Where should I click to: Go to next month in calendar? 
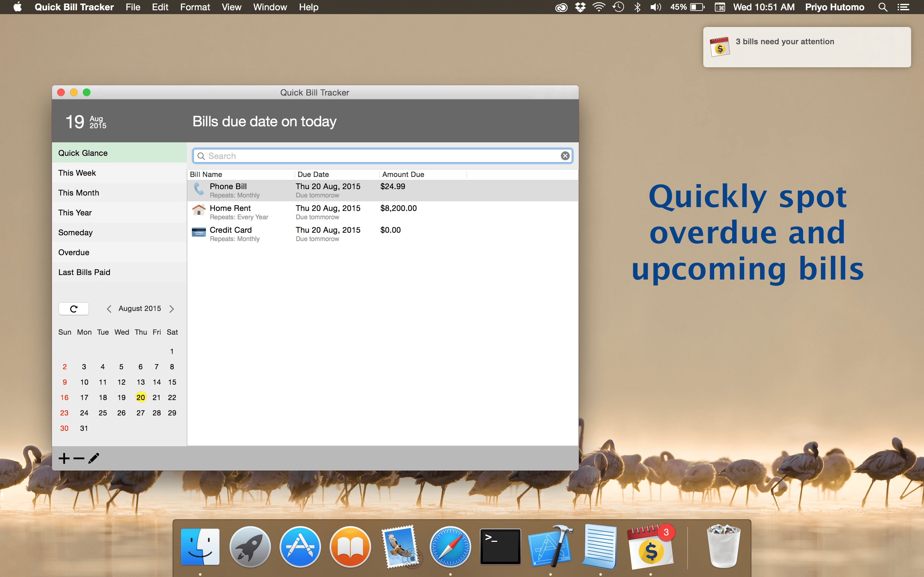pos(171,309)
